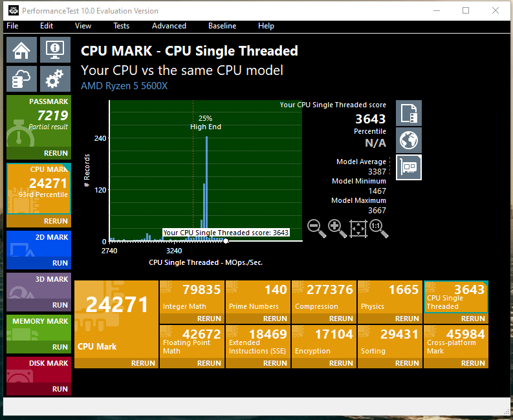The width and height of the screenshot is (513, 420).
Task: Select the Cross-platform Mark 45984 tile
Action: [456, 342]
